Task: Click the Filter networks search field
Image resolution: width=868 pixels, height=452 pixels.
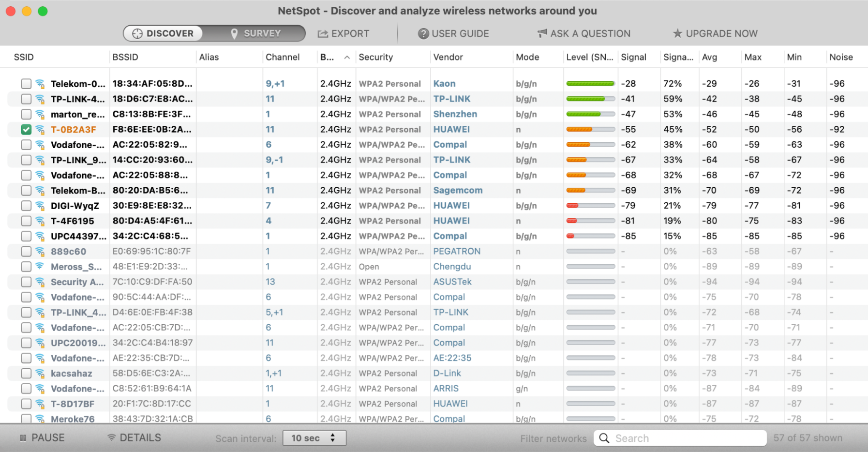Action: pos(680,438)
